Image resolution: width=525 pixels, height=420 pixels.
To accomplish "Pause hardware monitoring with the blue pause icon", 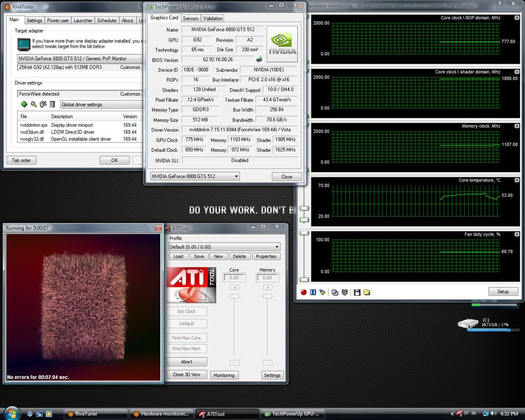I will point(313,292).
